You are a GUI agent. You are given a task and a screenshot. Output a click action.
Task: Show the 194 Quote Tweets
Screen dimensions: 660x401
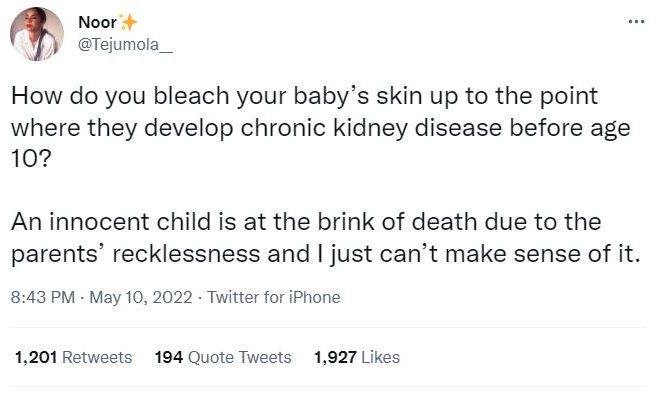224,357
